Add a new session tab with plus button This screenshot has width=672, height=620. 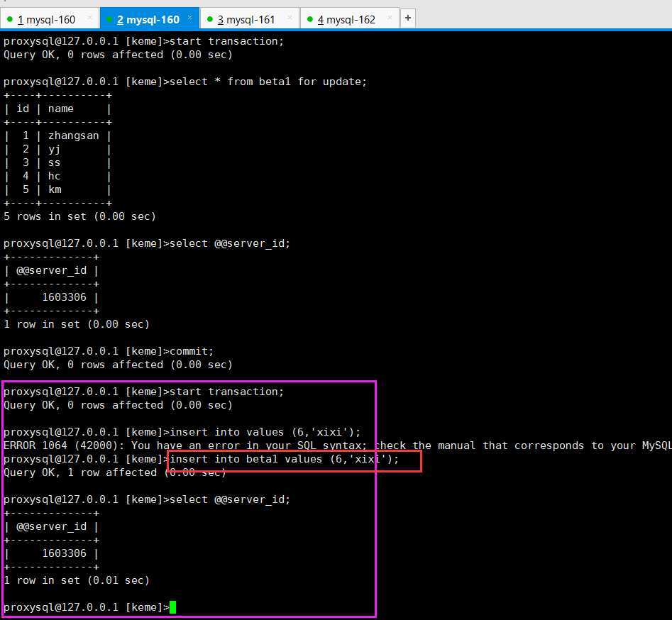tap(408, 18)
